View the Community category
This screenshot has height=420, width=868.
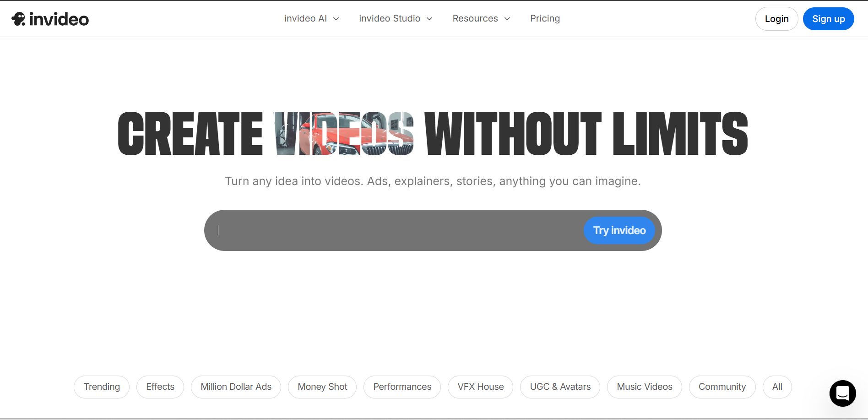722,387
